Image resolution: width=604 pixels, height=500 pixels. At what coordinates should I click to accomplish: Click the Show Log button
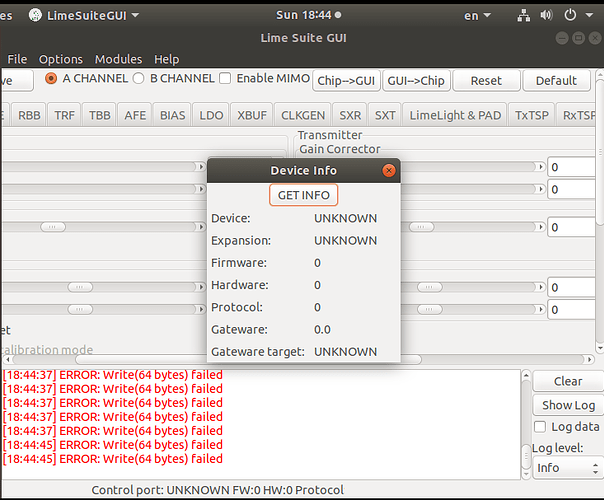(x=568, y=405)
